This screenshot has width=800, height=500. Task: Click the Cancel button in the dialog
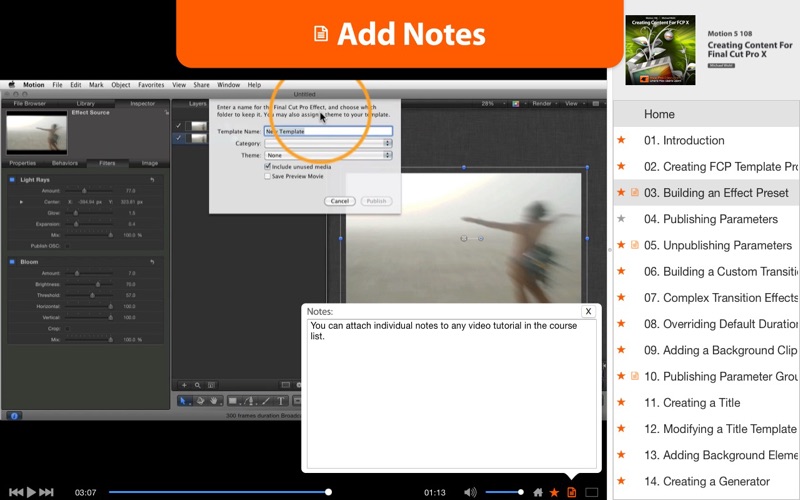point(340,201)
